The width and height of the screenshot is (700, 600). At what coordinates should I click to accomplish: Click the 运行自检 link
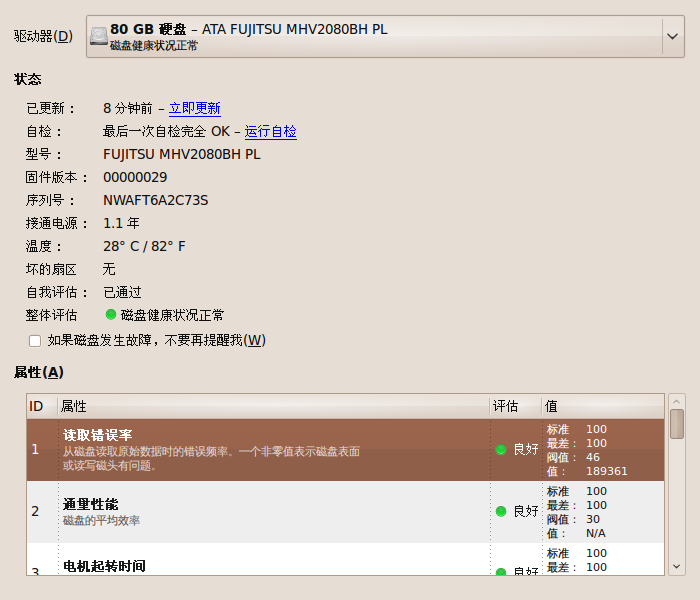pyautogui.click(x=271, y=131)
